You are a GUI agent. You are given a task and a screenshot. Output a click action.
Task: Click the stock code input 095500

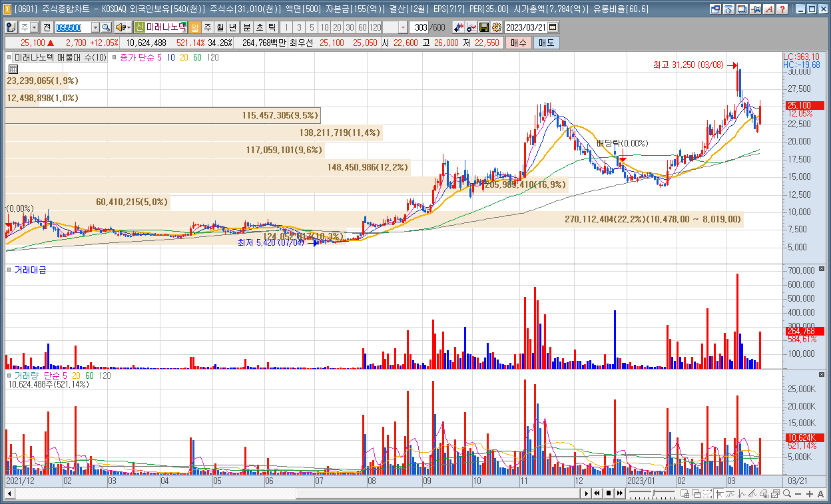(73, 27)
